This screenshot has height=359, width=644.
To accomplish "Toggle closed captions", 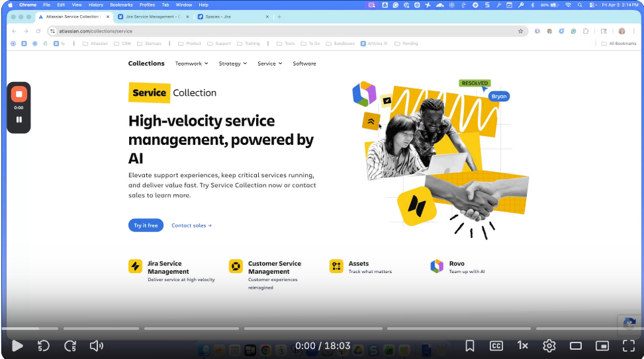I will (x=496, y=346).
